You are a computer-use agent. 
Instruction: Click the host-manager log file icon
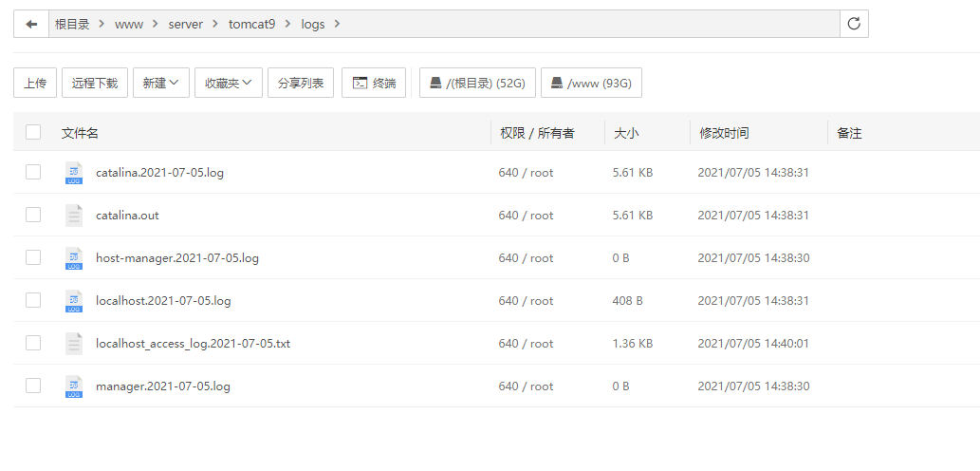click(74, 258)
